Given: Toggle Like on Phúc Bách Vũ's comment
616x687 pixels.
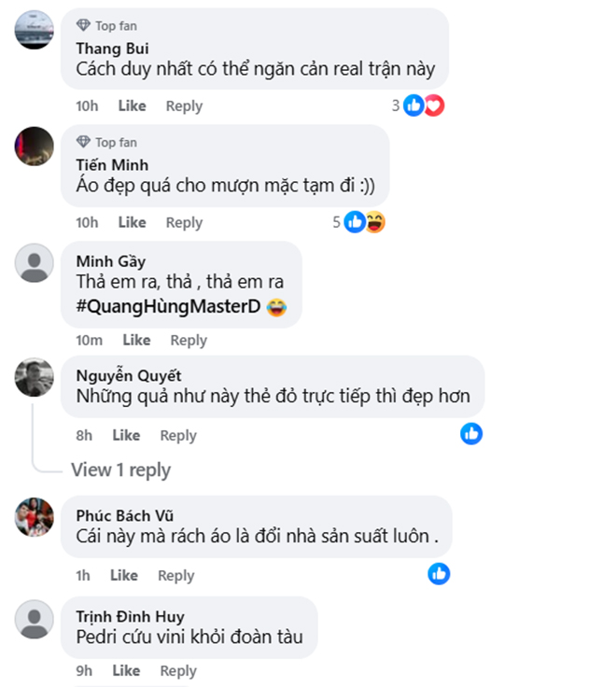Looking at the screenshot, I should pyautogui.click(x=124, y=575).
